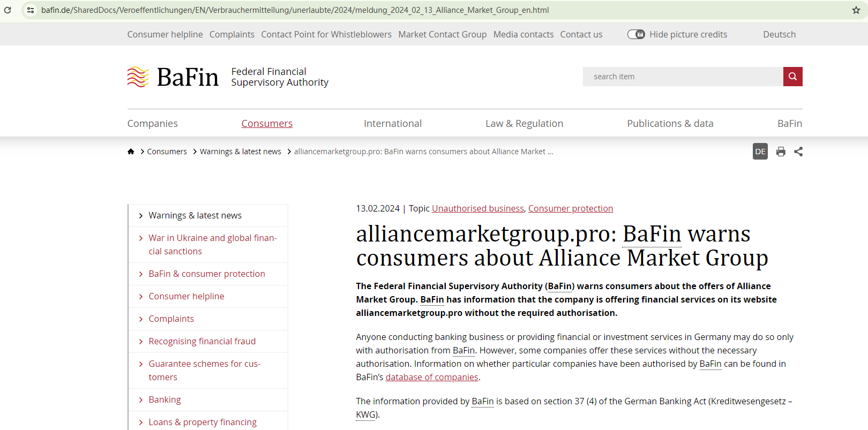Go to home via breadcrumb house icon
The image size is (868, 430).
[x=131, y=152]
